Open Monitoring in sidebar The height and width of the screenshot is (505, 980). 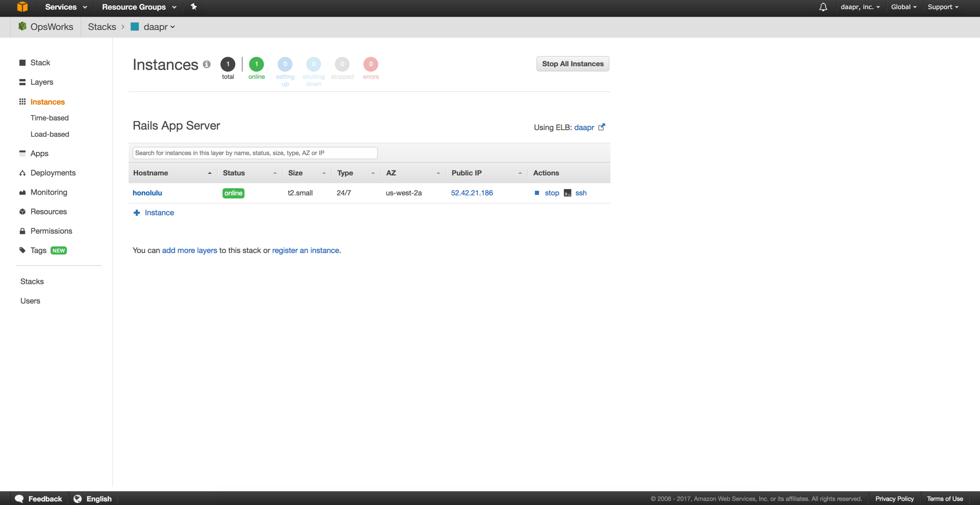(x=49, y=192)
